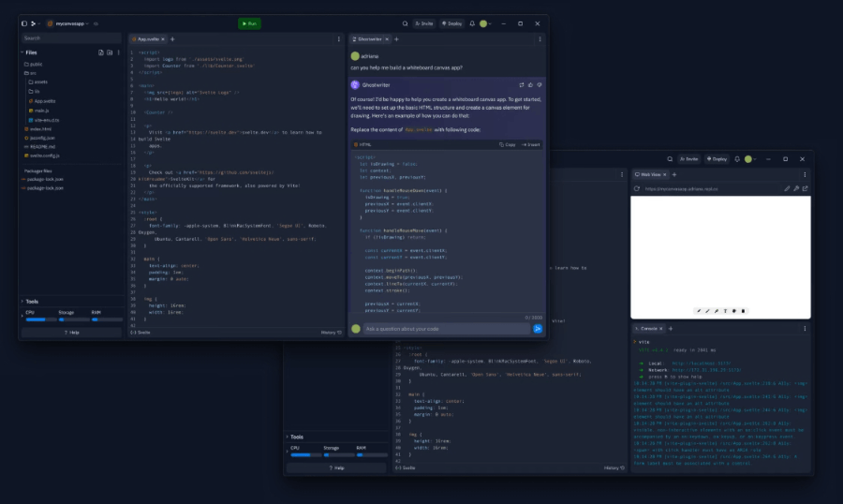
Task: Collapse the Files section in front window
Action: coord(22,52)
